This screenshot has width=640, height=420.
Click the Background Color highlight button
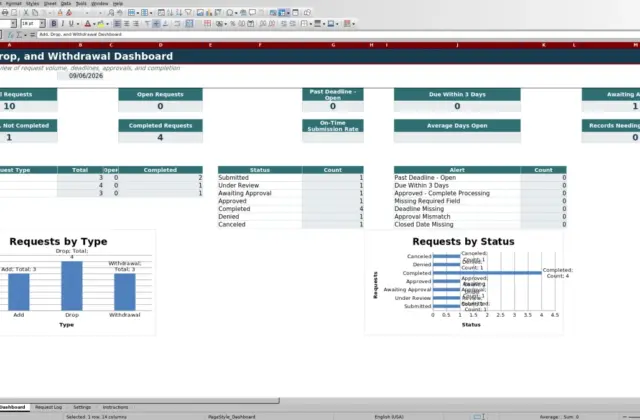[101, 24]
